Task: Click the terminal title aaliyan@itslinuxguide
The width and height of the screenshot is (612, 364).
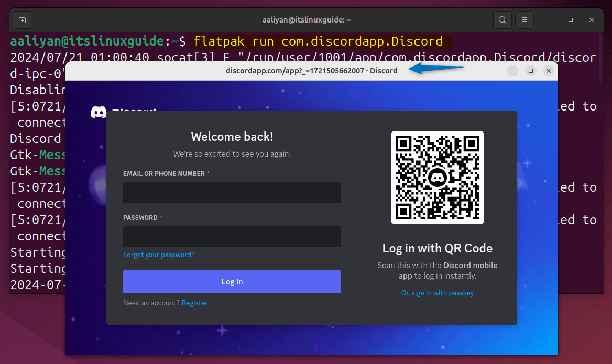Action: 306,19
